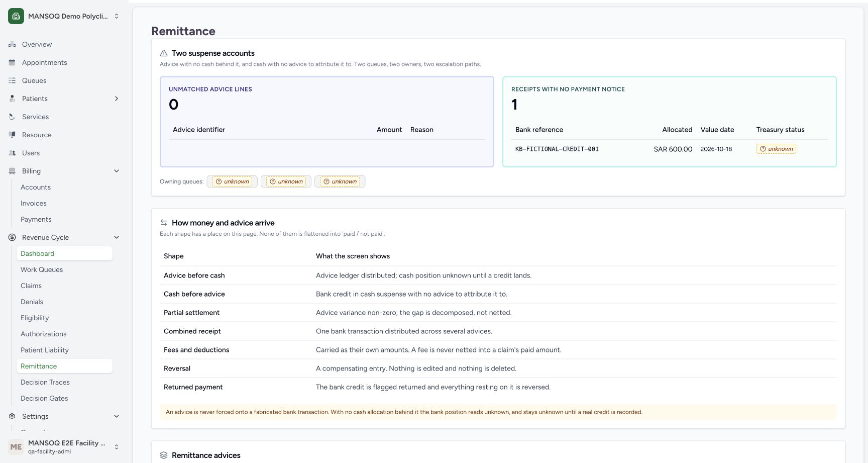Select Payments under Billing
Image resolution: width=868 pixels, height=463 pixels.
coord(64,219)
